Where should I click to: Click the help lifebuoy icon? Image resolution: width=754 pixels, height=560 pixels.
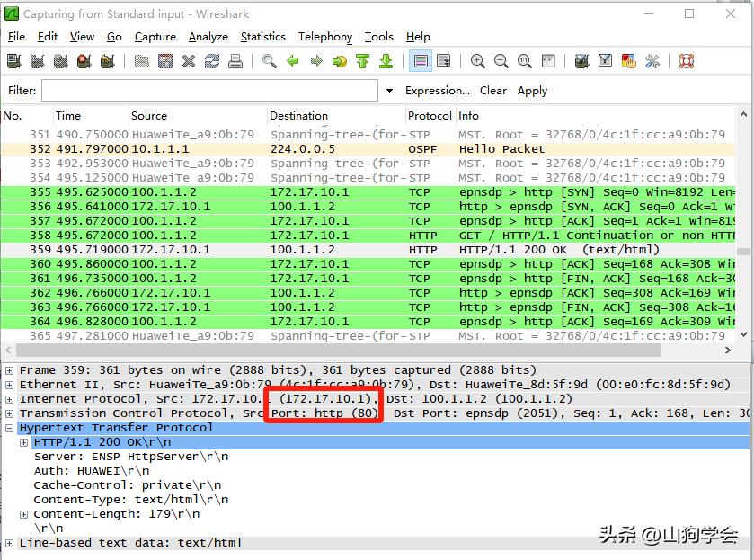pyautogui.click(x=687, y=61)
